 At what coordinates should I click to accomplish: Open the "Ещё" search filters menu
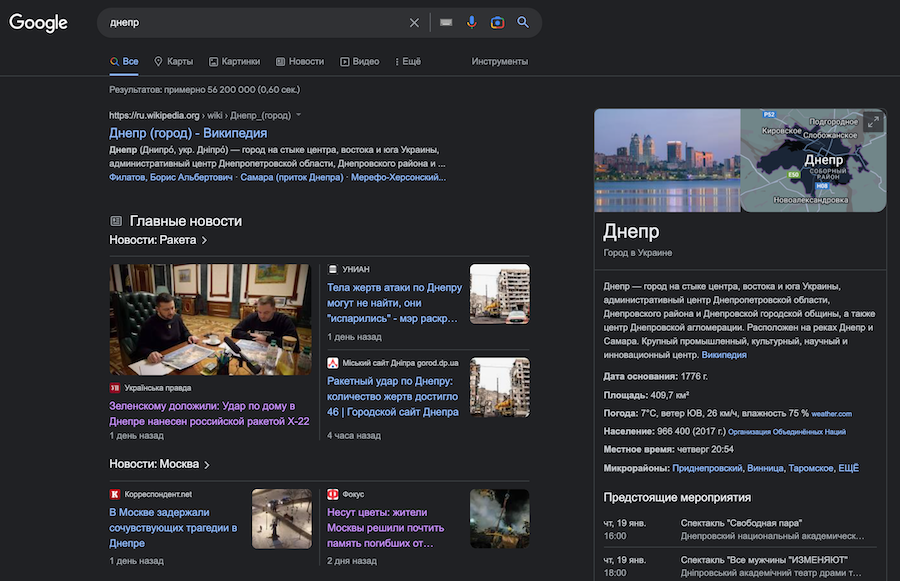click(408, 62)
